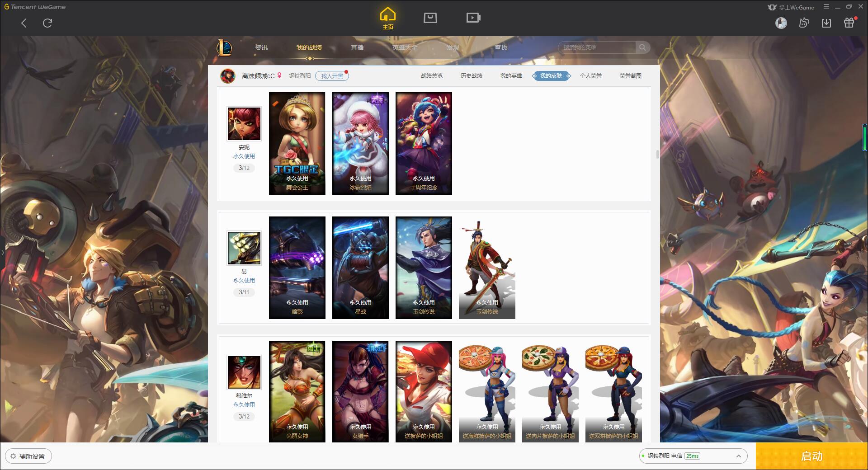Open the 送肉片披萨的小姐姐 chroma card
868x470 pixels.
click(550, 392)
